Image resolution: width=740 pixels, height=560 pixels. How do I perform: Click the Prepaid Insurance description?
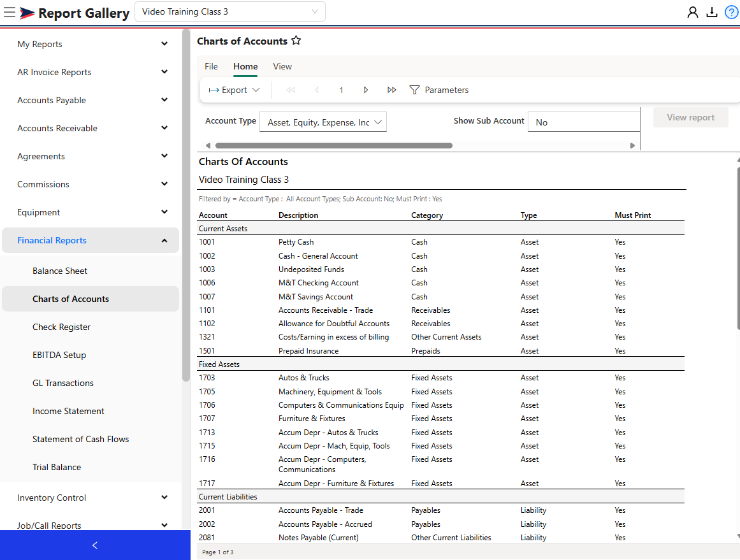coord(308,351)
